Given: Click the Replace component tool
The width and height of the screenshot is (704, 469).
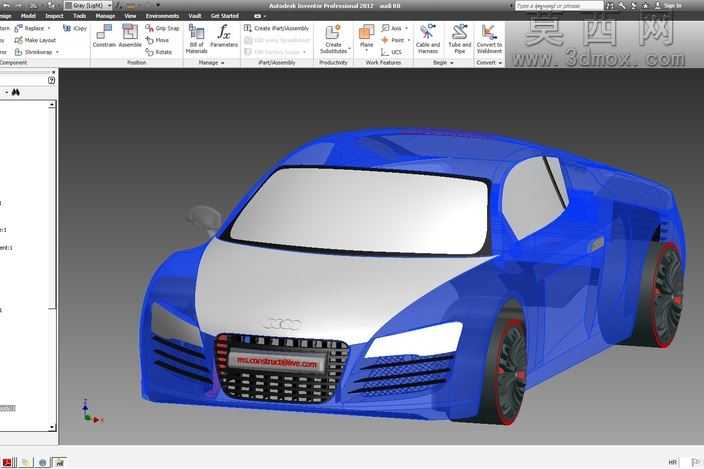Looking at the screenshot, I should click(30, 28).
